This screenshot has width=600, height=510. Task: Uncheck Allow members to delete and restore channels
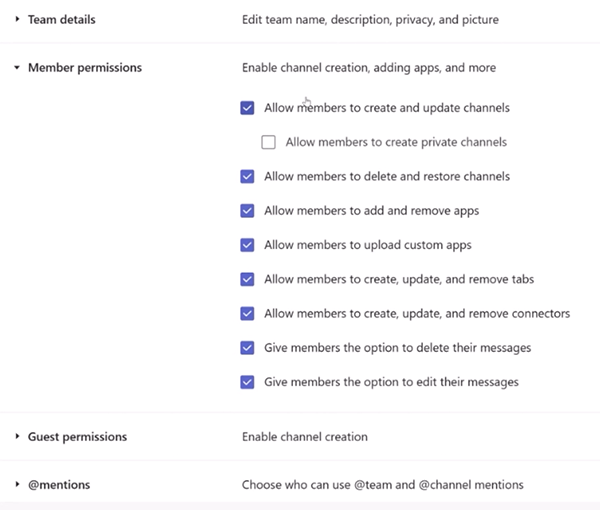(x=247, y=176)
